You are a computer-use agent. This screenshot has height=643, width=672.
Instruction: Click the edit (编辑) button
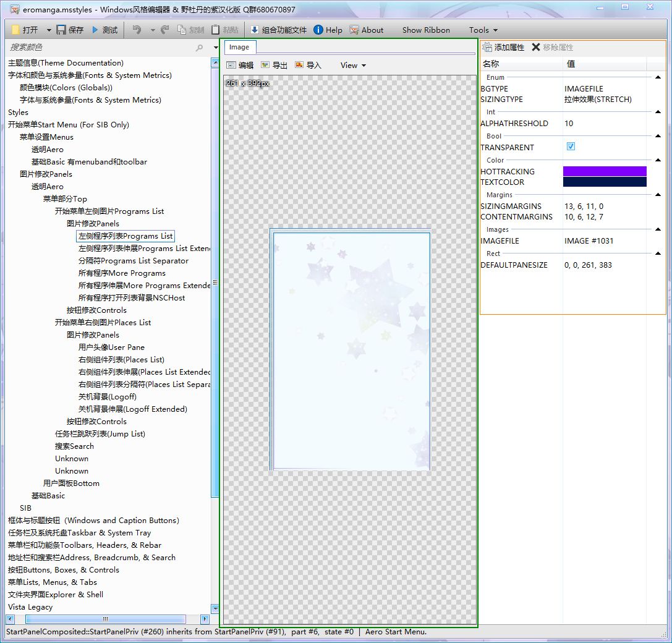click(240, 65)
